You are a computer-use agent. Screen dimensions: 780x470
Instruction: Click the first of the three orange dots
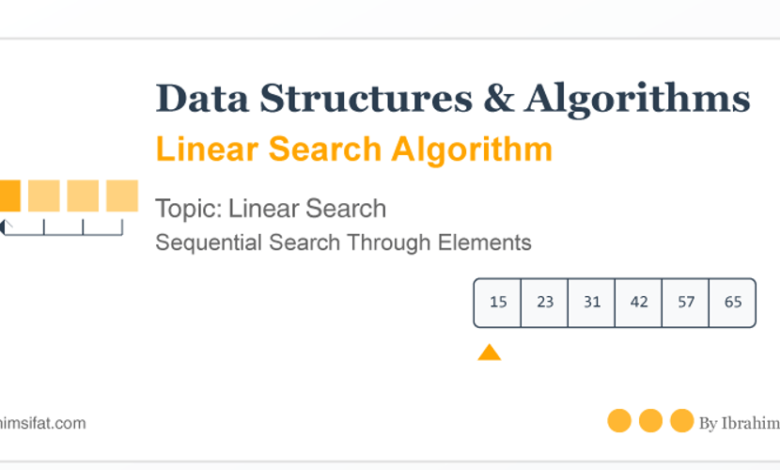(619, 421)
